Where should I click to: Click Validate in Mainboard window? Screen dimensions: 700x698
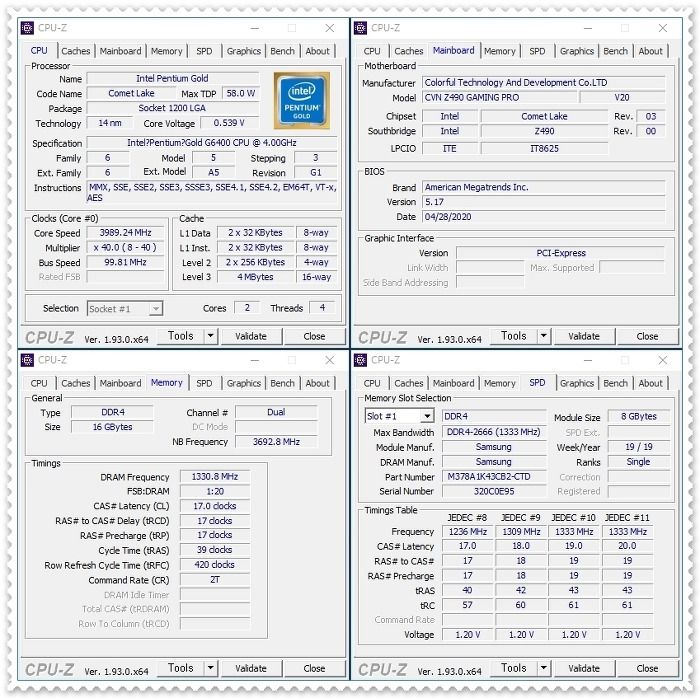click(584, 336)
